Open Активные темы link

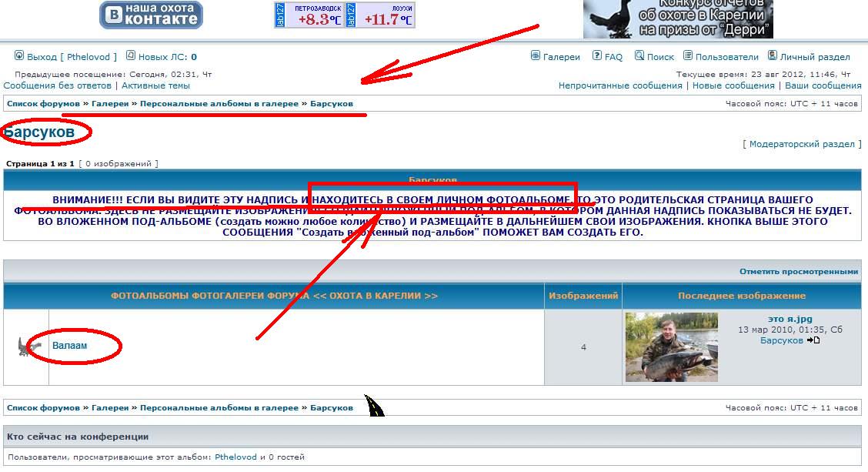point(155,85)
